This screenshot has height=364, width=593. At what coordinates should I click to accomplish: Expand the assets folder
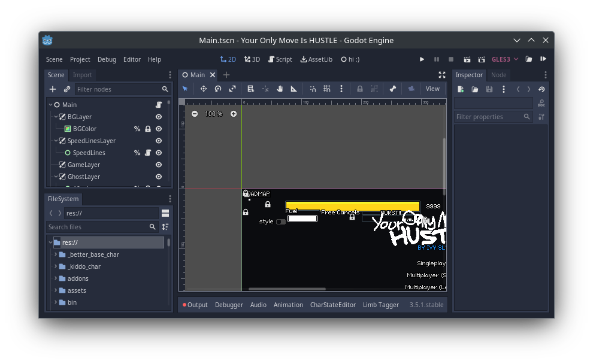pyautogui.click(x=56, y=290)
